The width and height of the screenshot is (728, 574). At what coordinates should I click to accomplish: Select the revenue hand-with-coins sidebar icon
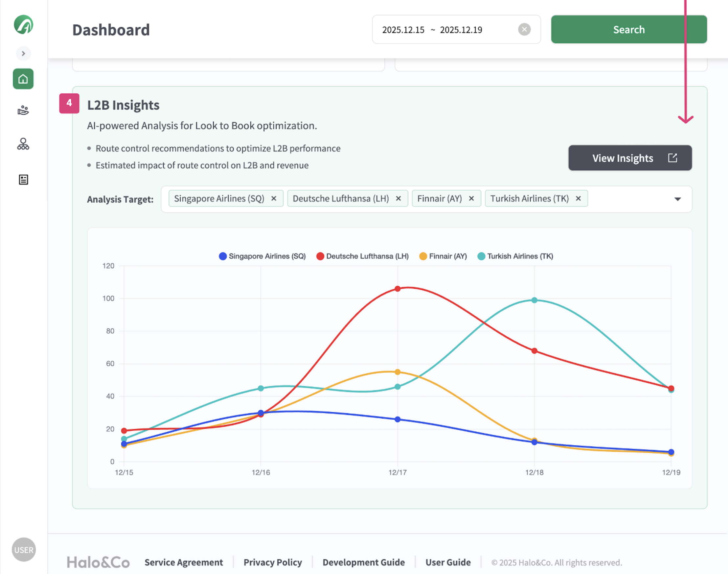[x=23, y=111]
